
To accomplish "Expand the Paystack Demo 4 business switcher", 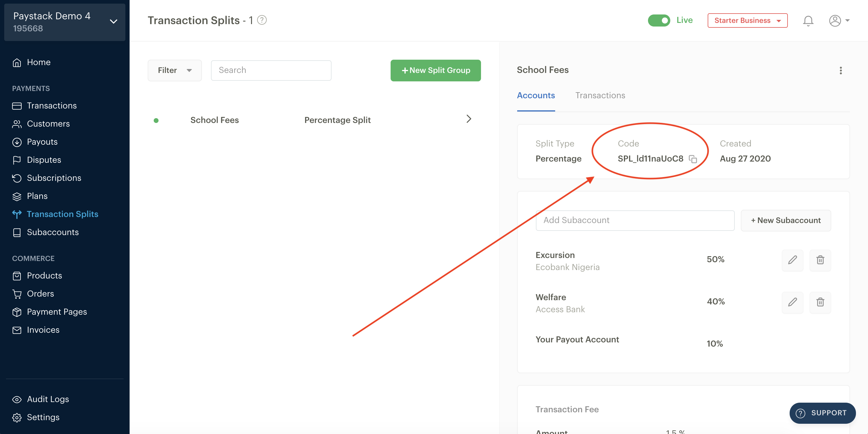I will [65, 22].
